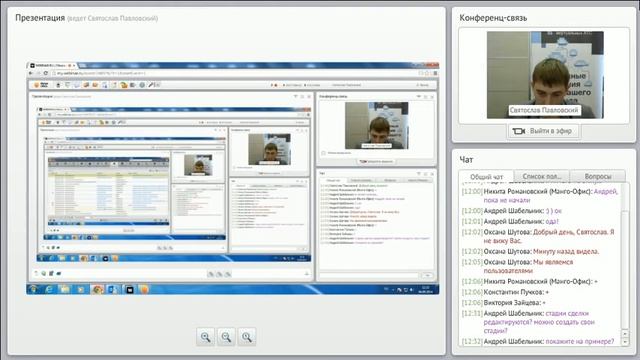Click browser reload icon in shared screen

46,73
